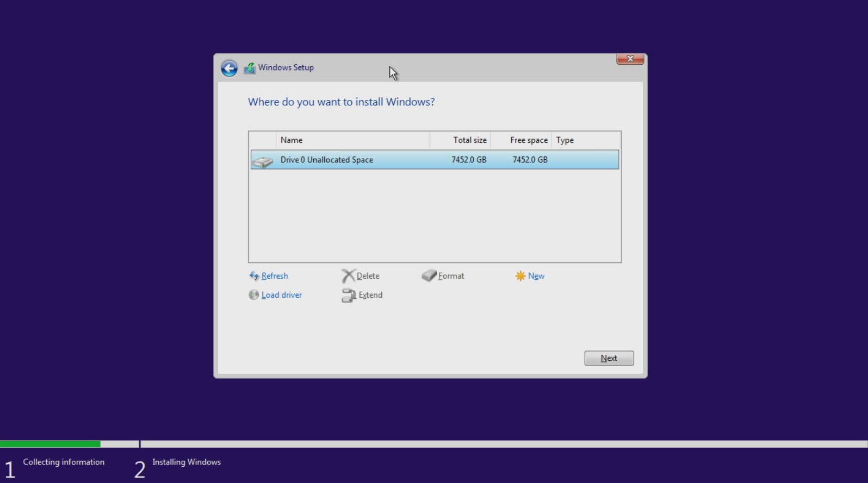Click the Free space column header
Viewport: 868px width, 483px height.
(x=521, y=140)
